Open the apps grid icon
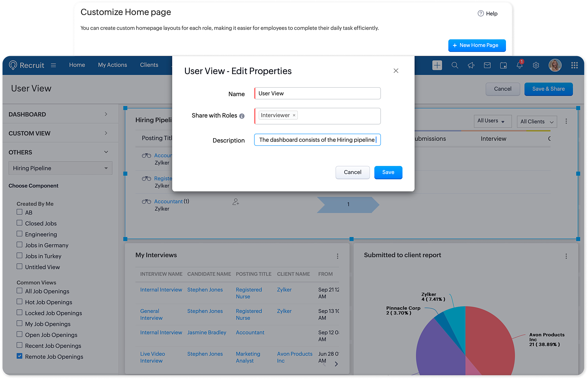Image resolution: width=588 pixels, height=379 pixels. pyautogui.click(x=574, y=65)
